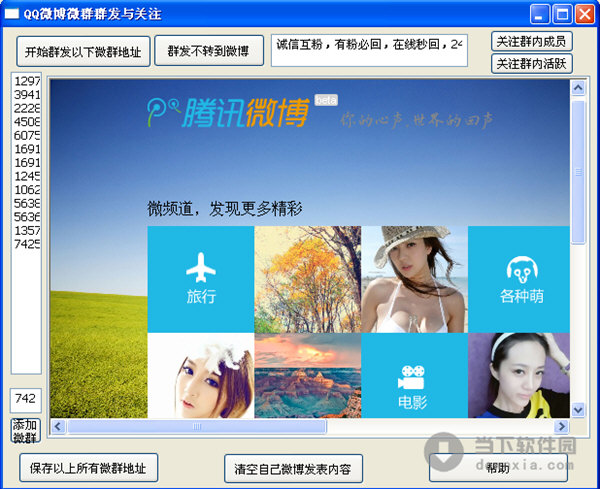Image resolution: width=600 pixels, height=489 pixels.
Task: Click 开始群发以下微群地址 button
Action: (x=83, y=51)
